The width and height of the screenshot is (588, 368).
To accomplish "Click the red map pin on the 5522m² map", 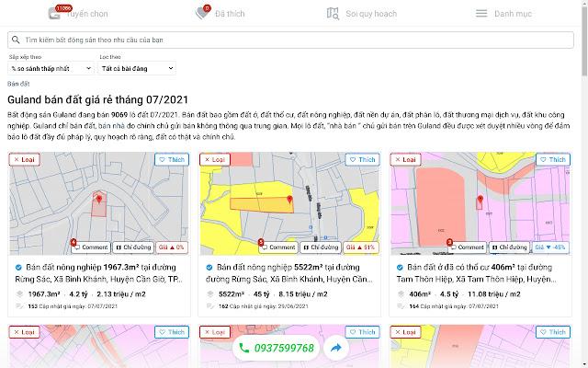I will pos(289,199).
